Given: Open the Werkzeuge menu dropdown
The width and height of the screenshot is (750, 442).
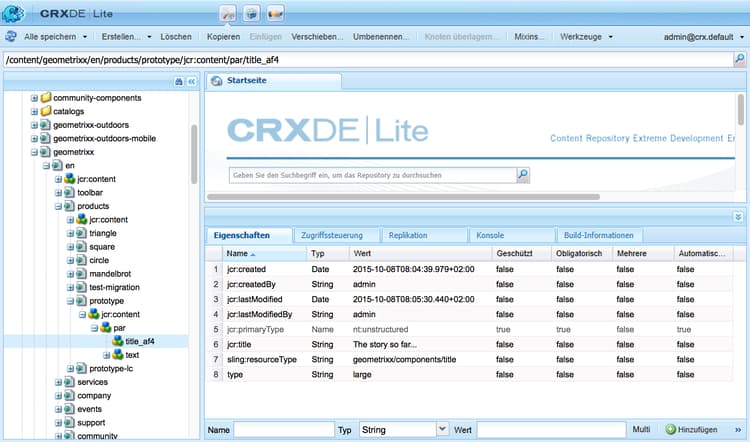Looking at the screenshot, I should coord(610,37).
